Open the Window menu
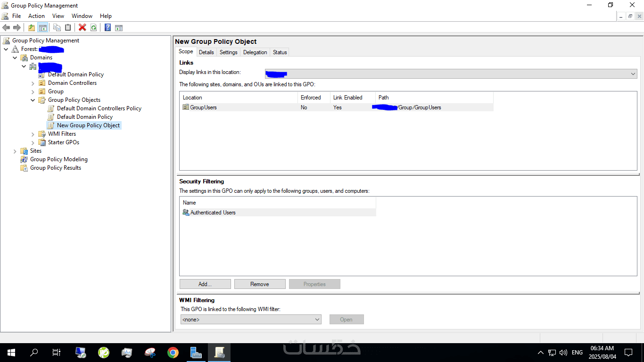 (82, 16)
